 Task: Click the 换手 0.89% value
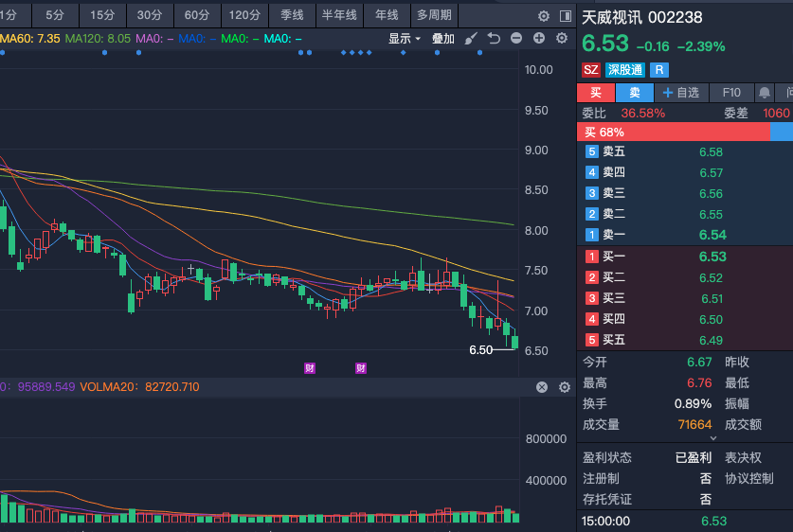pos(693,403)
